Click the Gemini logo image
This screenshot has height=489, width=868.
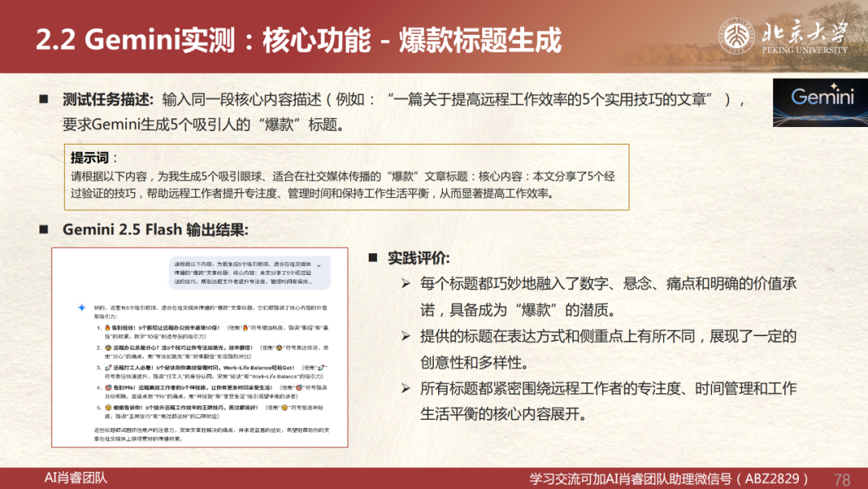821,102
